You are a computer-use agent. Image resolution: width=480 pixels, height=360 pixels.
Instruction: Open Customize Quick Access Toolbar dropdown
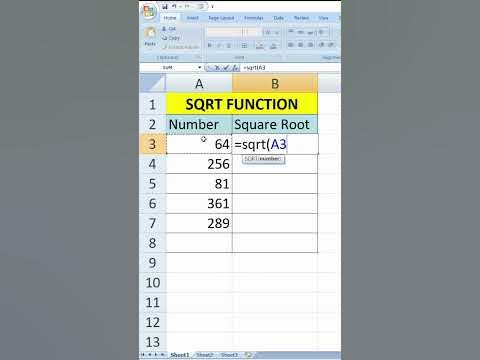[212, 6]
